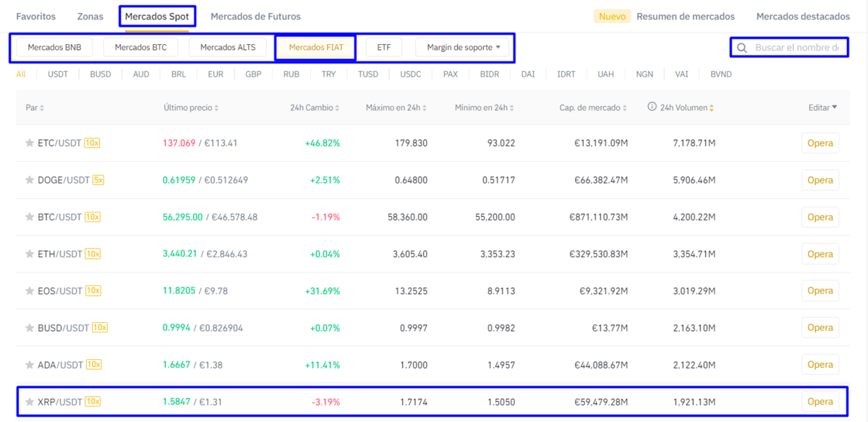Open the Editar columns dropdown
This screenshot has height=422, width=868.
point(822,108)
